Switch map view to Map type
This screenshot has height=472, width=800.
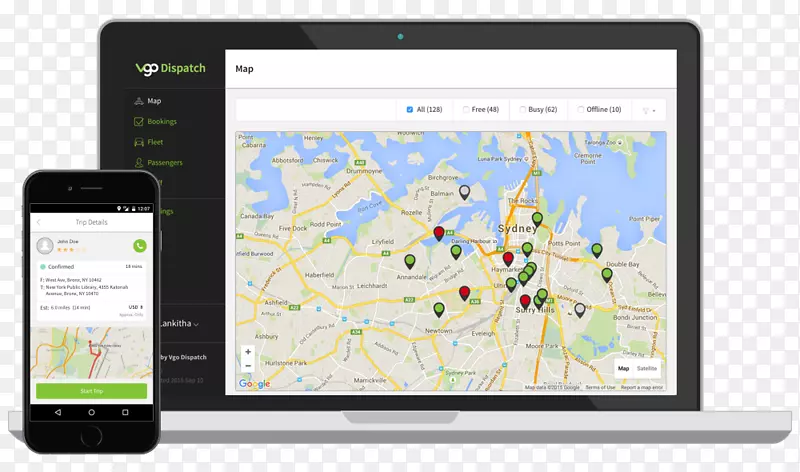click(x=623, y=368)
